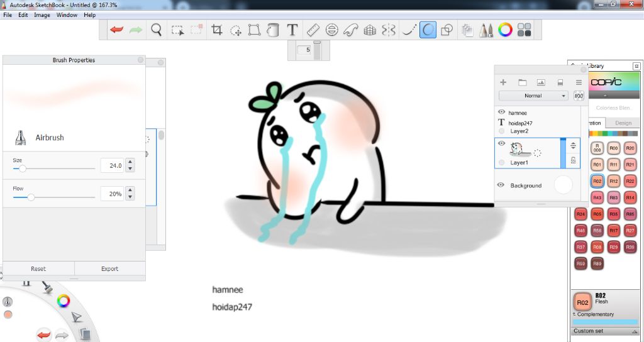
Task: Select the Quick Transform tool
Action: point(236,30)
